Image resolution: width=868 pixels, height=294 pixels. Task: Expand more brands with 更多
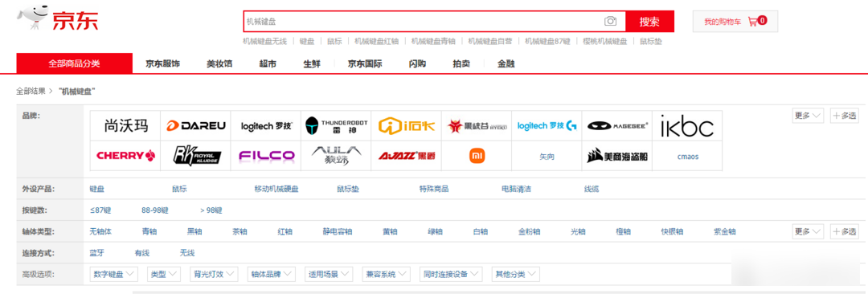pyautogui.click(x=809, y=116)
